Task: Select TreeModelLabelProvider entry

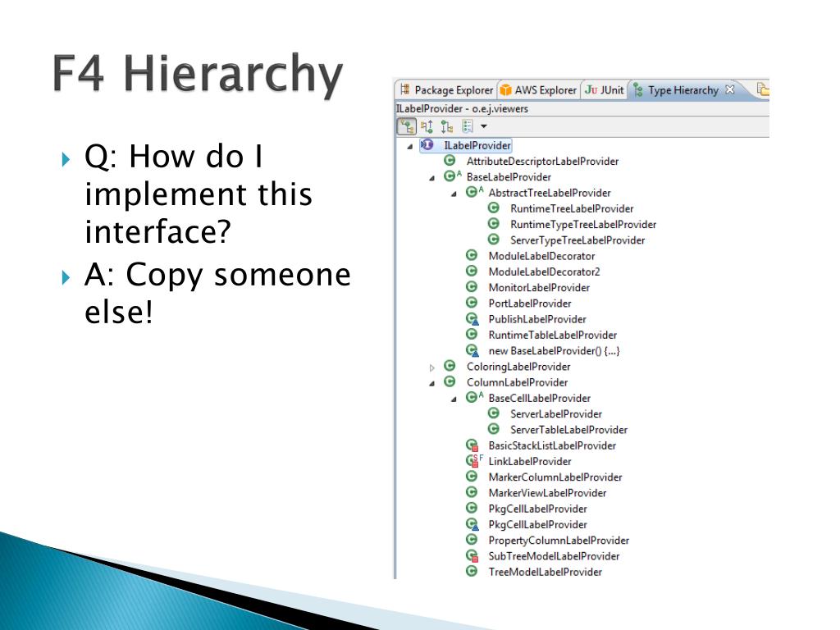Action: click(545, 572)
